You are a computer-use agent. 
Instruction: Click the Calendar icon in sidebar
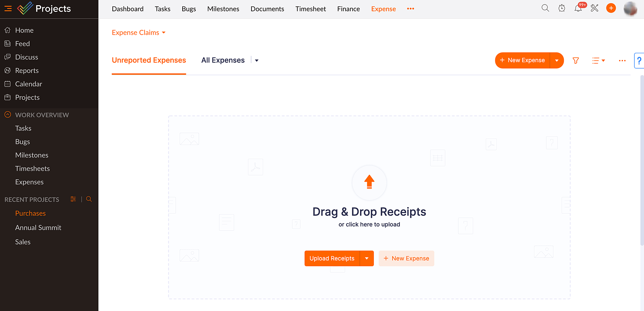point(8,84)
